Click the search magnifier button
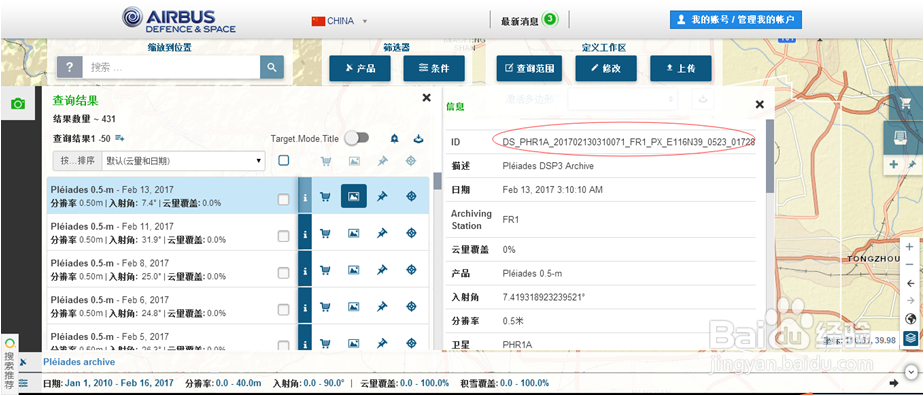The image size is (924, 396). coord(272,67)
